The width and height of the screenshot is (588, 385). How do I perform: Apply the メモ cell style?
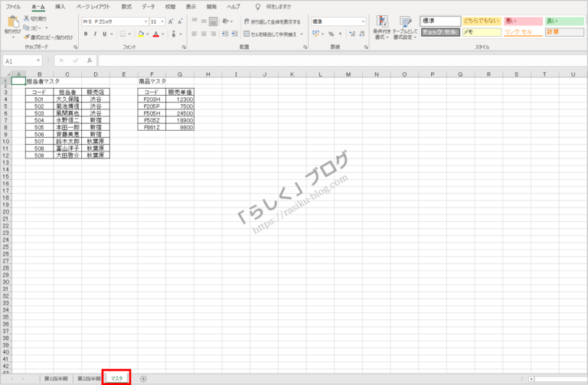point(482,32)
